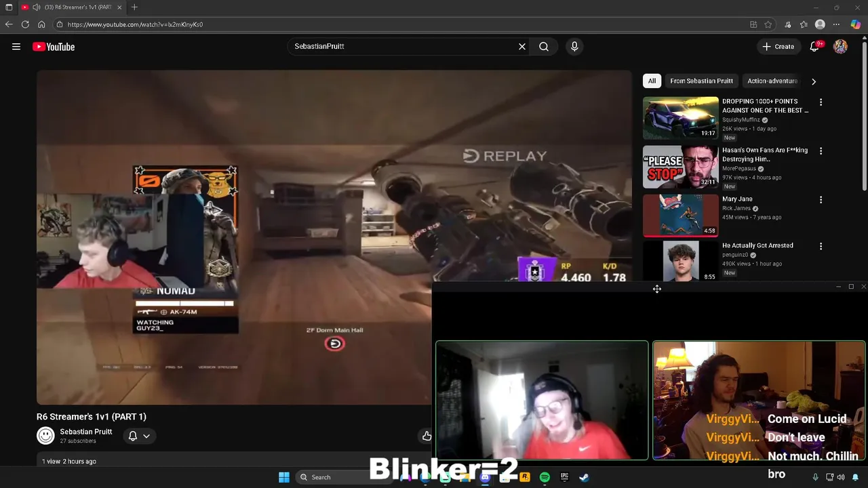Show more filter chips with arrow
This screenshot has width=868, height=488.
tap(813, 81)
